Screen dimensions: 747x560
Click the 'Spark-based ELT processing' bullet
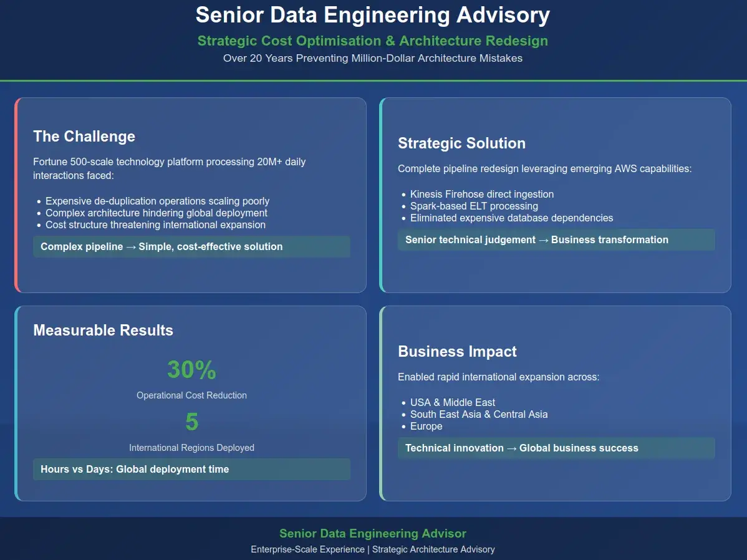tap(474, 206)
